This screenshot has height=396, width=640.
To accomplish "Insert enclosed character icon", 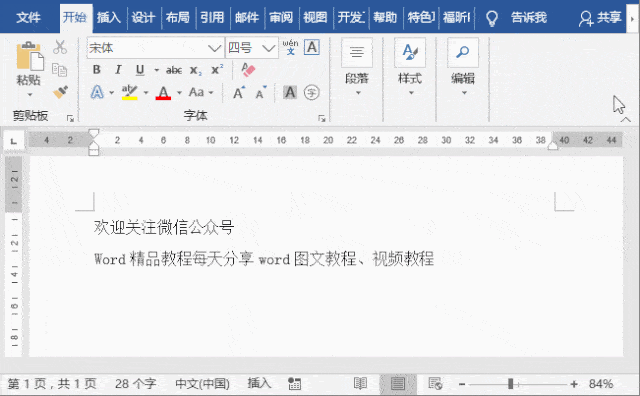I will click(x=311, y=93).
